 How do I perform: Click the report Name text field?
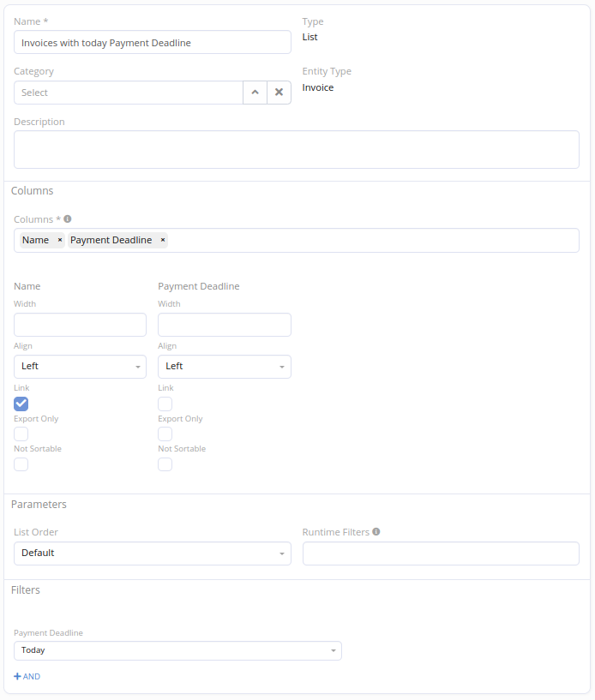coord(153,43)
